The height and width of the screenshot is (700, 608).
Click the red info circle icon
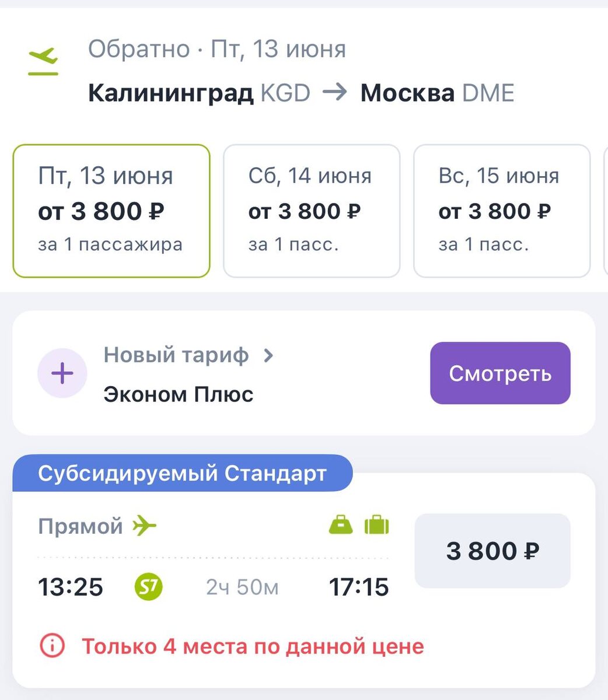pos(52,646)
